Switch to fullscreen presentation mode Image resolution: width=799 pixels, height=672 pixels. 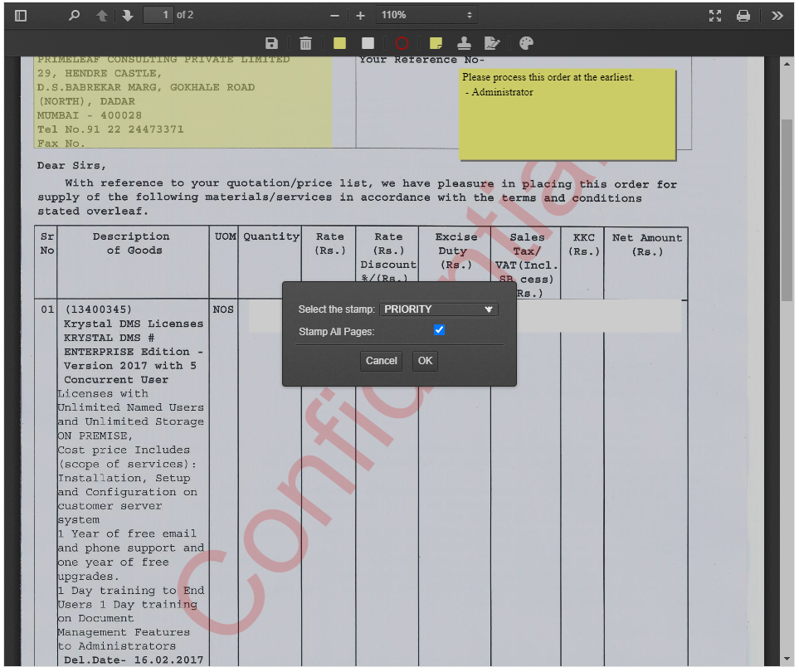[715, 16]
